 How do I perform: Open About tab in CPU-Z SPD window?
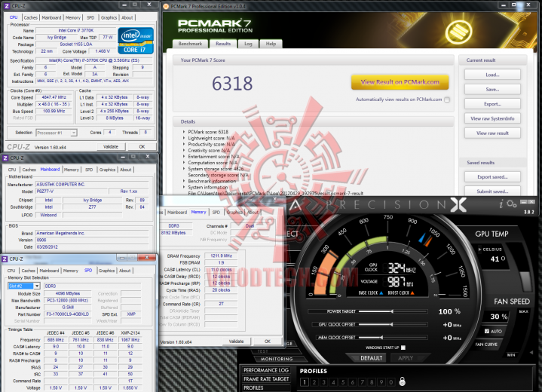125,271
